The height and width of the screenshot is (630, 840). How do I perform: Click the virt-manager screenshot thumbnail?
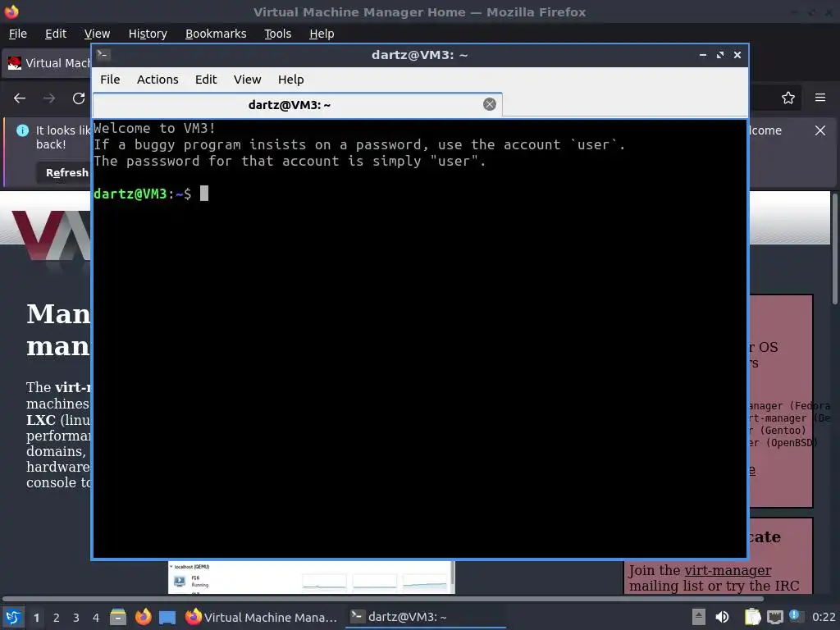[311, 577]
